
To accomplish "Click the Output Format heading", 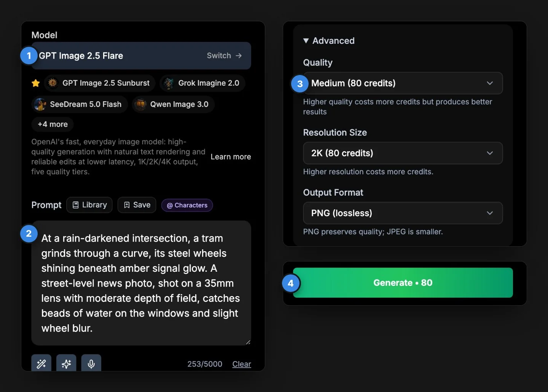I will (x=333, y=193).
